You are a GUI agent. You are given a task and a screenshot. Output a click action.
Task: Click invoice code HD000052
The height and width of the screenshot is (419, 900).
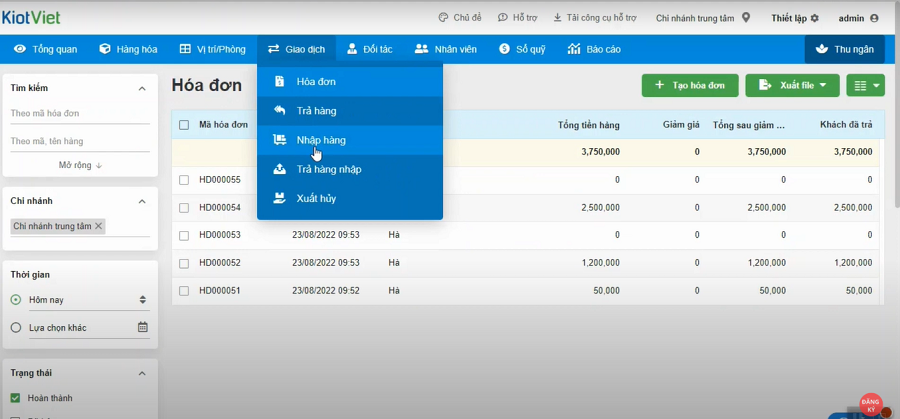pos(220,263)
